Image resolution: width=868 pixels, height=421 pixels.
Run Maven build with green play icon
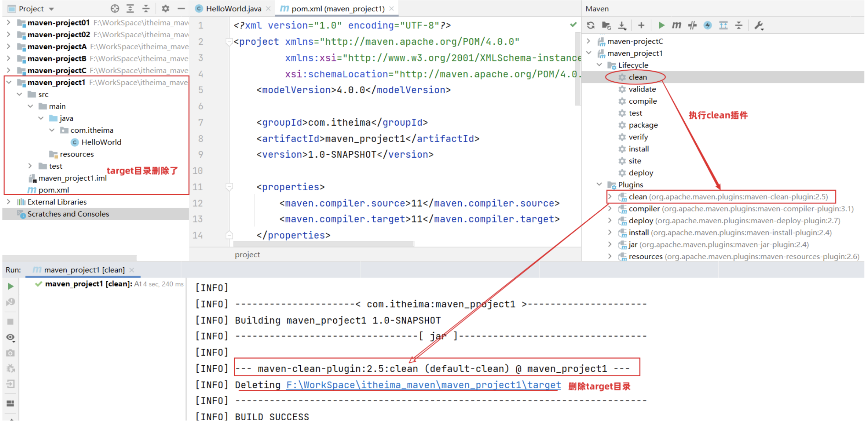(661, 25)
